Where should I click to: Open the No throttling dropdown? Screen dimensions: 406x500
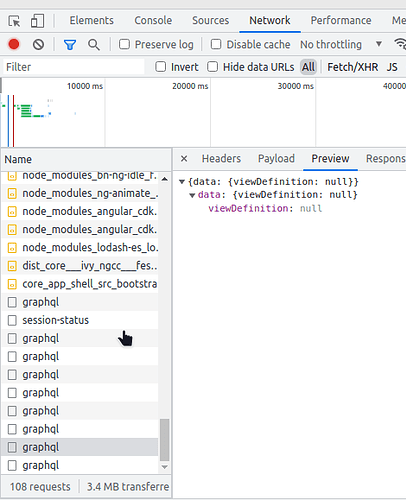point(341,44)
